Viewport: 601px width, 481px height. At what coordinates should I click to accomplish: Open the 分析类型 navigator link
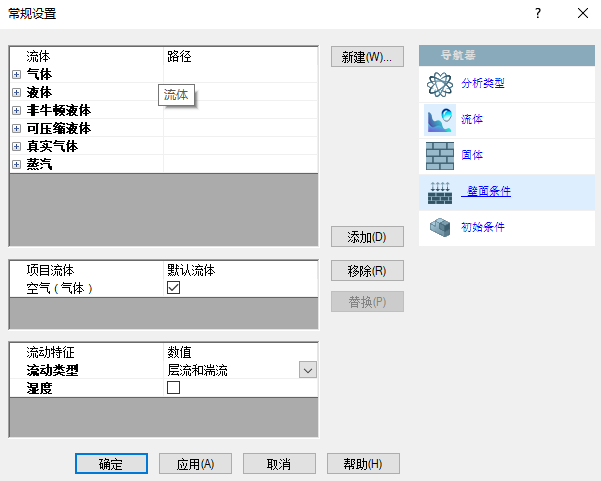483,83
